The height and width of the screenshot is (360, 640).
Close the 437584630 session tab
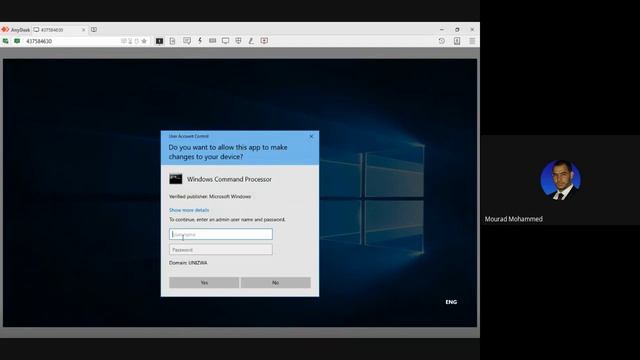tap(83, 30)
